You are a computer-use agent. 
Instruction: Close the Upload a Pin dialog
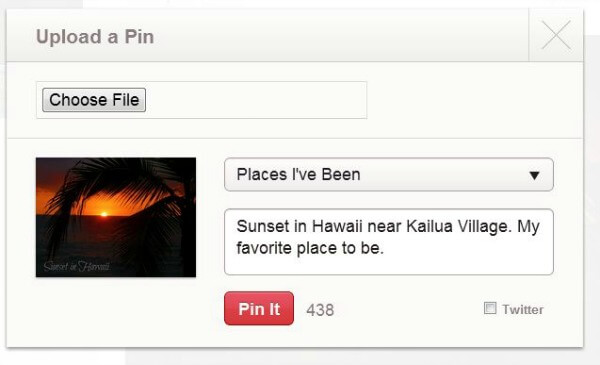point(556,35)
